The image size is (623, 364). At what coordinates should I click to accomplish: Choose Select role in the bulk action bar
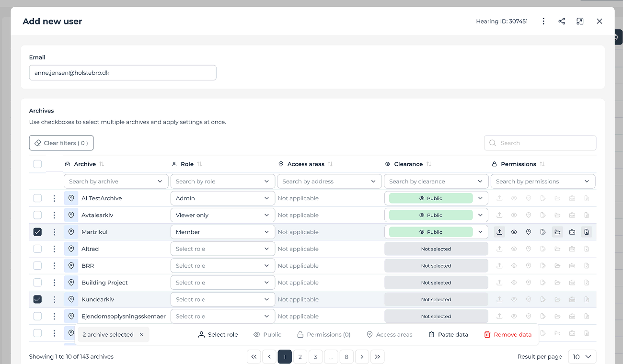click(x=218, y=334)
